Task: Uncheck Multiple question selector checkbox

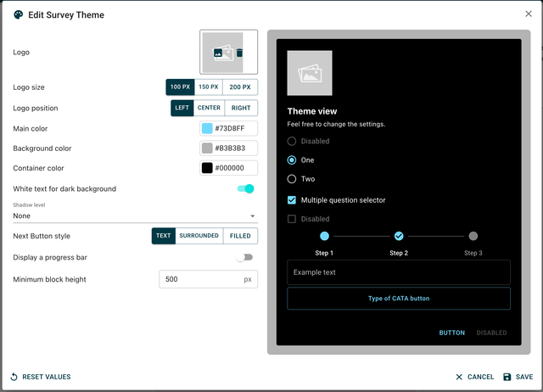Action: [292, 200]
